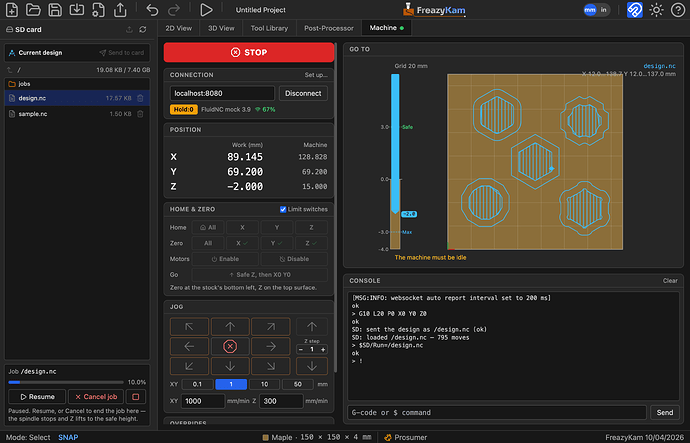690x443 pixels.
Task: Lower Z axis down arrow
Action: click(312, 366)
